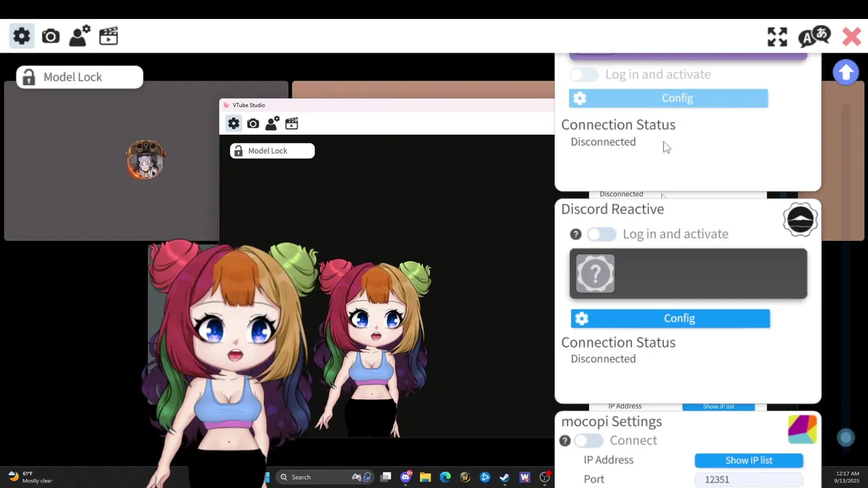
Task: Open person-gear icon in inner VTube Studio window
Action: click(272, 123)
